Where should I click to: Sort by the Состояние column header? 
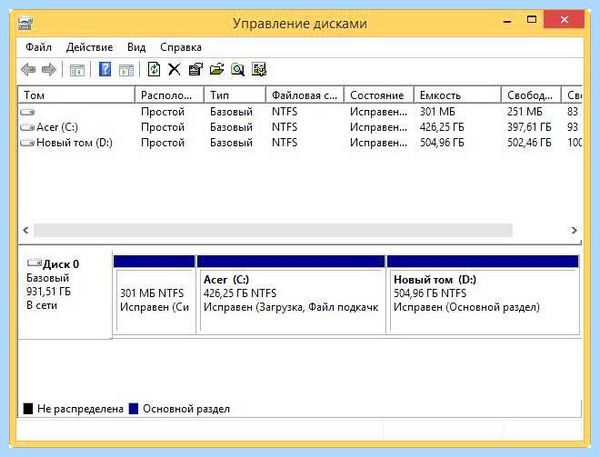click(x=378, y=95)
